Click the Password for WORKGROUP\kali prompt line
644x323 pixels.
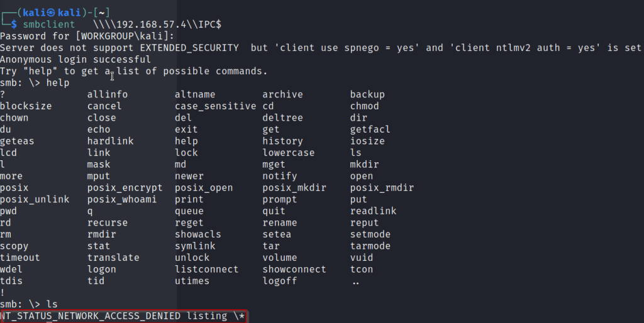coord(87,36)
